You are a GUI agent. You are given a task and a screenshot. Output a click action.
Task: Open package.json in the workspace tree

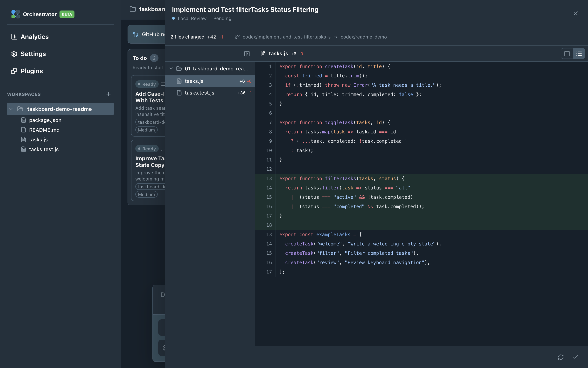click(45, 120)
